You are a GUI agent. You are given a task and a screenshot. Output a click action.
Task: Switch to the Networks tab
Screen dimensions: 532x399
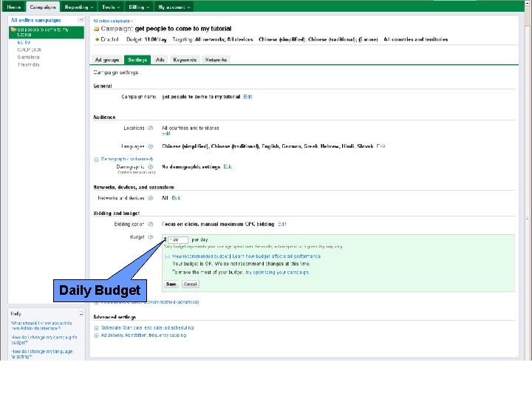point(216,60)
